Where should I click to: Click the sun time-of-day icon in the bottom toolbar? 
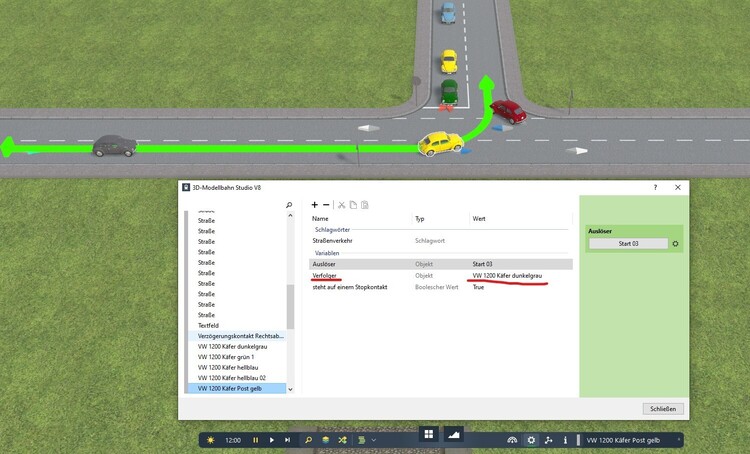(x=210, y=440)
